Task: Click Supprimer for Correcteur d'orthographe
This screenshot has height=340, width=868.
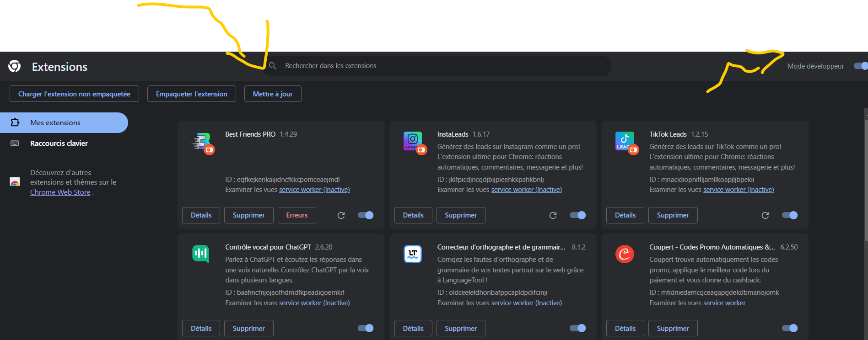Action: coord(461,328)
